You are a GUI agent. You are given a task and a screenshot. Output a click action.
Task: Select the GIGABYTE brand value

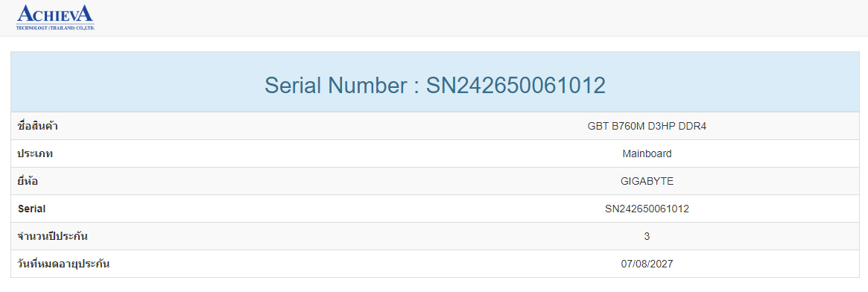[x=647, y=182]
